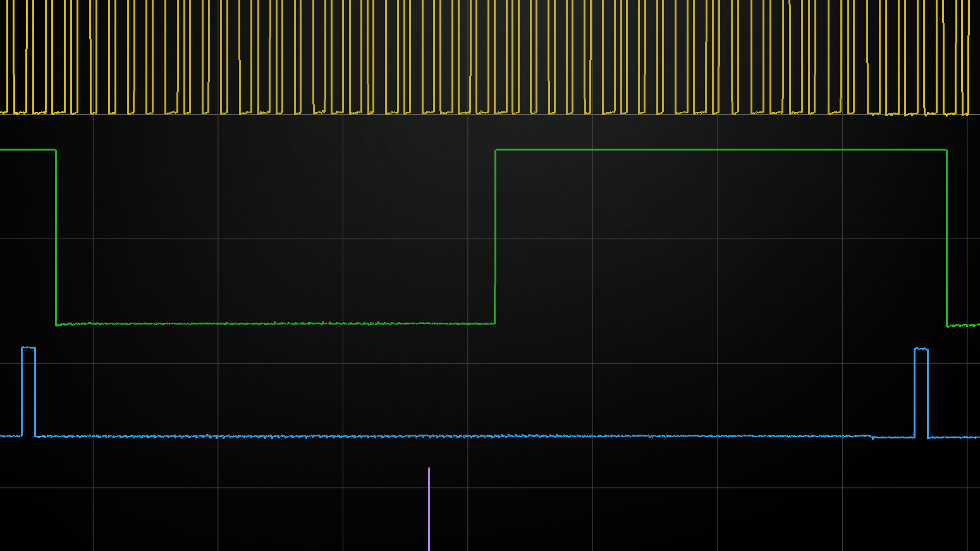
Task: Click the blue trace's right pulse
Action: pos(921,392)
